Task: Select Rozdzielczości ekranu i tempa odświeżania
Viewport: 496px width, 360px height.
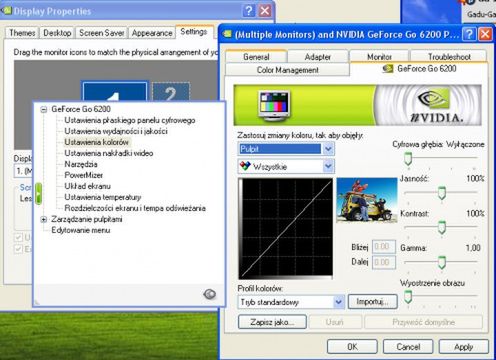Action: click(135, 208)
